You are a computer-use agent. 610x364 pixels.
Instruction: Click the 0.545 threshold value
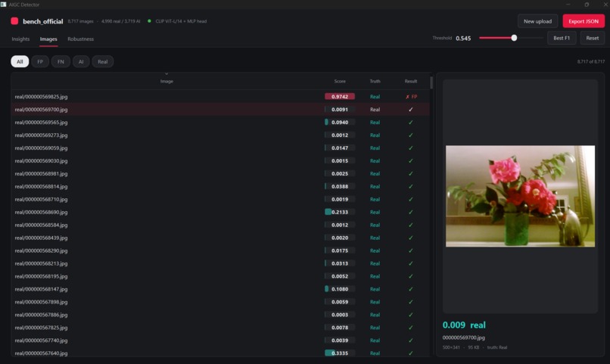[x=463, y=38]
